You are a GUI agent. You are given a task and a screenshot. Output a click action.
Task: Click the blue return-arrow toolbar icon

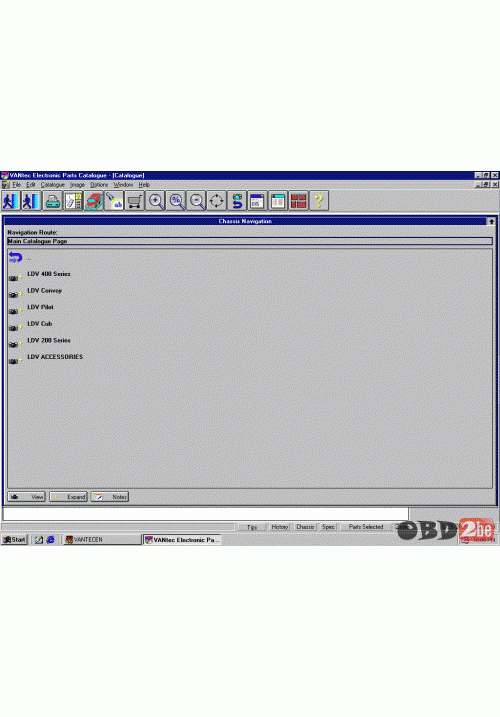click(237, 201)
